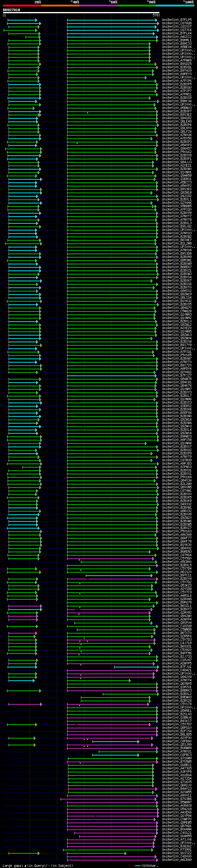Click the Large gaps legend text
Screen dimensions: 197x868
pyautogui.click(x=38, y=866)
